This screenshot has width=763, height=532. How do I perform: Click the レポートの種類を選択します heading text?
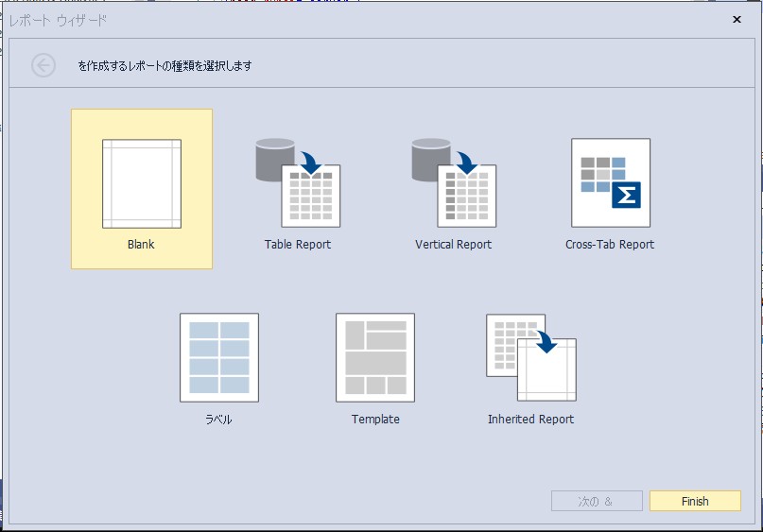(x=165, y=66)
